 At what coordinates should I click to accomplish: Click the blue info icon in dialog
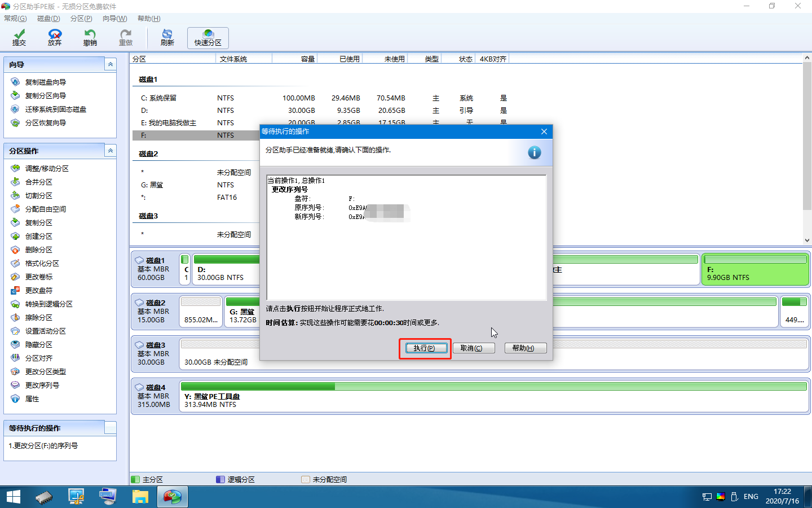click(534, 152)
